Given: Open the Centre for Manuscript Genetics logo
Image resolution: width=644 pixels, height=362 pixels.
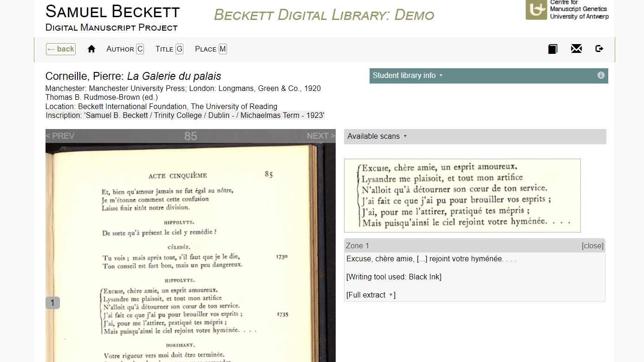Looking at the screenshot, I should click(567, 10).
